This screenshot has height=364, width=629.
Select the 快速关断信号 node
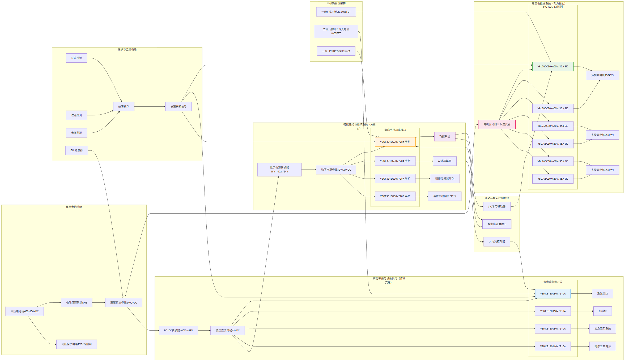tap(178, 107)
